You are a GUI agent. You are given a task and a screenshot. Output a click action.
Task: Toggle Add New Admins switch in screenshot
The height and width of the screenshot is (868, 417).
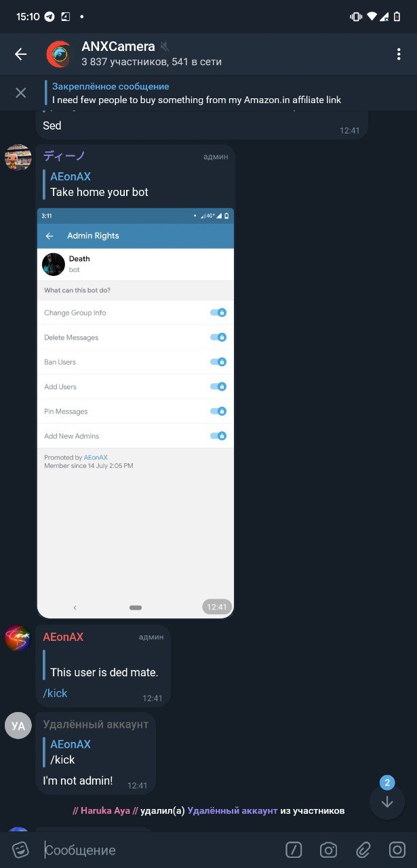(218, 436)
